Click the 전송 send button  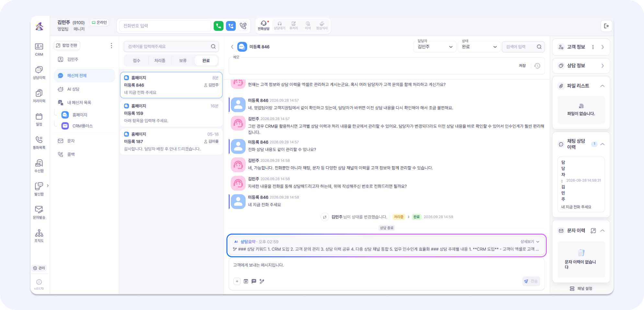click(x=531, y=281)
